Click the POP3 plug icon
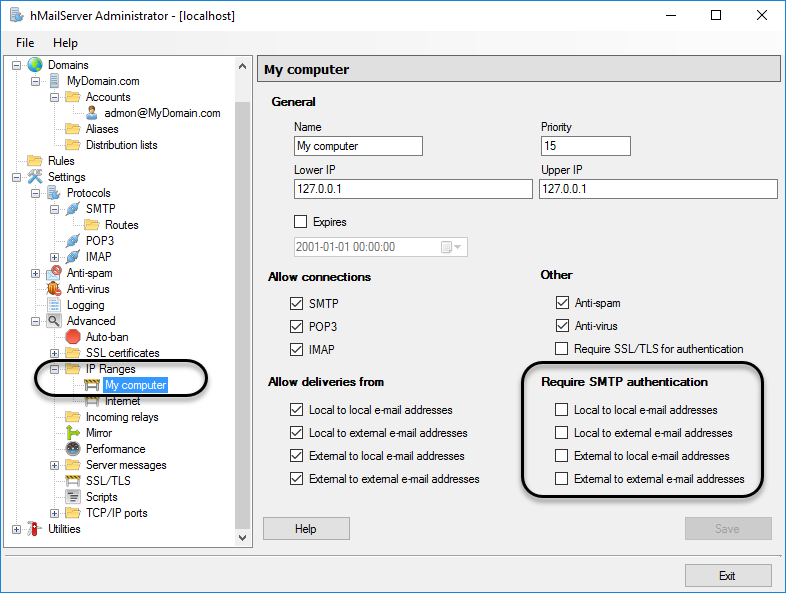This screenshot has height=593, width=786. [x=73, y=241]
